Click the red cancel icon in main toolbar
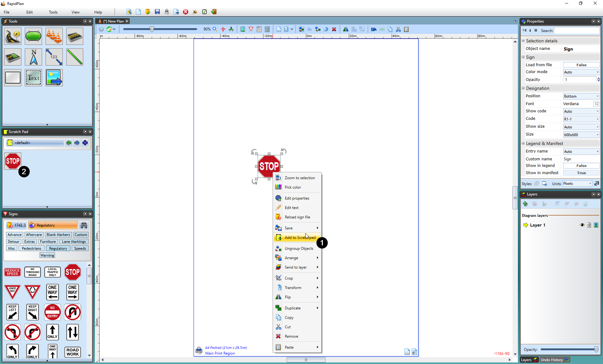603x364 pixels. coord(186,12)
